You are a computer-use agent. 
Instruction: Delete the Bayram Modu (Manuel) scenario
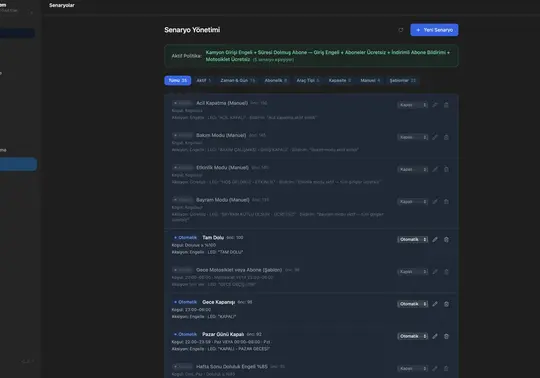click(446, 201)
